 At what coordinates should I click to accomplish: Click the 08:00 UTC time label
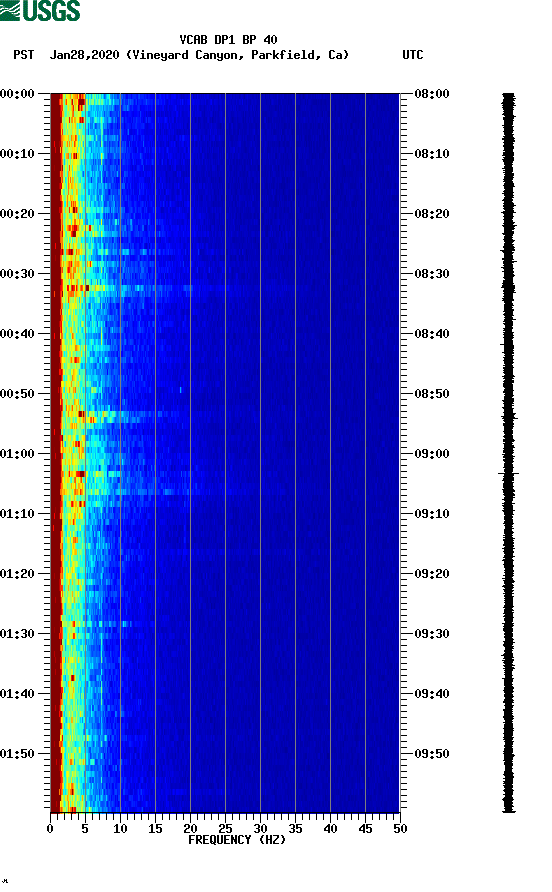[432, 93]
